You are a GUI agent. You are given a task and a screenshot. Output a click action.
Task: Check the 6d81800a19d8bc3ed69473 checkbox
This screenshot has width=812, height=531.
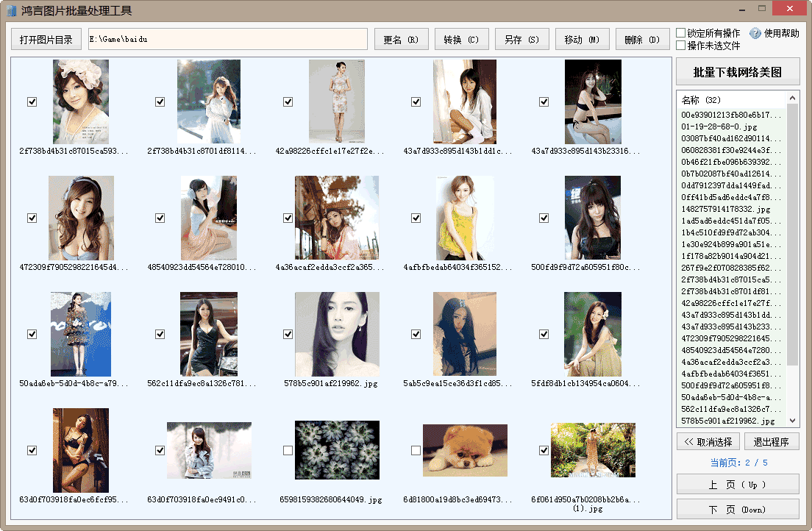point(416,451)
